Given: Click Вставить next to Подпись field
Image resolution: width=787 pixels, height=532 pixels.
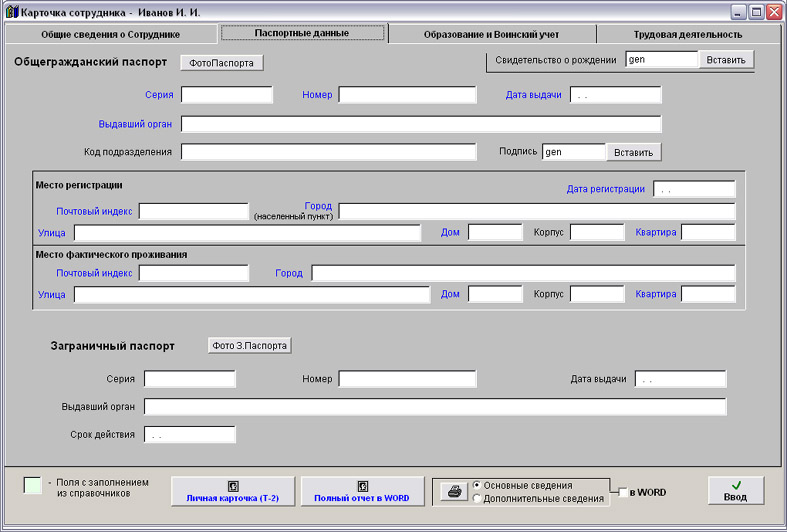Looking at the screenshot, I should [x=633, y=152].
